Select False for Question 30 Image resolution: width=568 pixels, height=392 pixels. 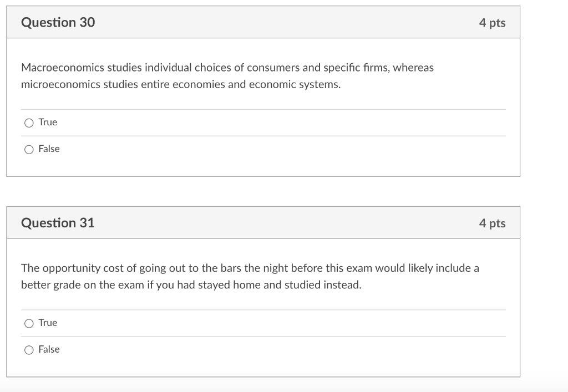click(29, 149)
